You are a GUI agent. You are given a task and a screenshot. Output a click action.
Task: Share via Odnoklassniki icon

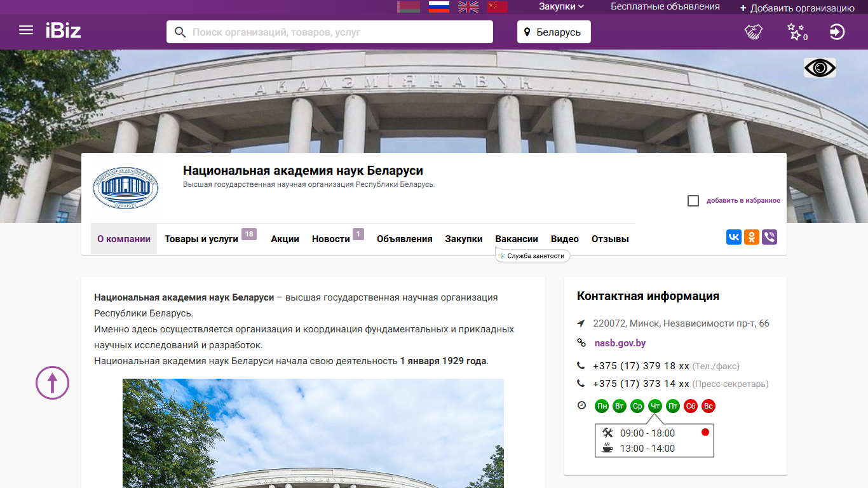click(752, 237)
